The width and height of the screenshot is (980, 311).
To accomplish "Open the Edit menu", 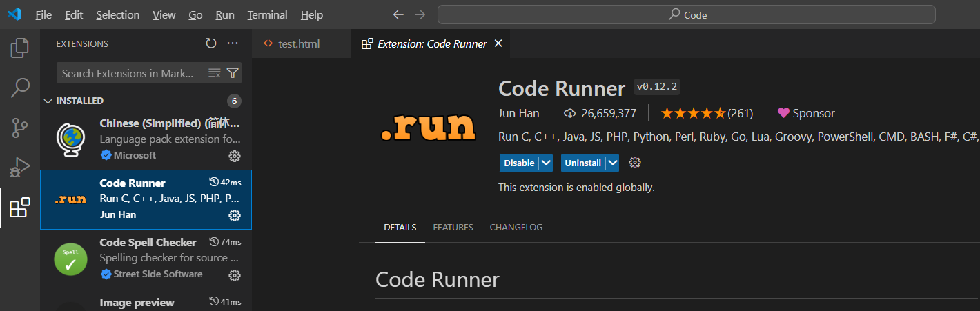I will point(74,14).
